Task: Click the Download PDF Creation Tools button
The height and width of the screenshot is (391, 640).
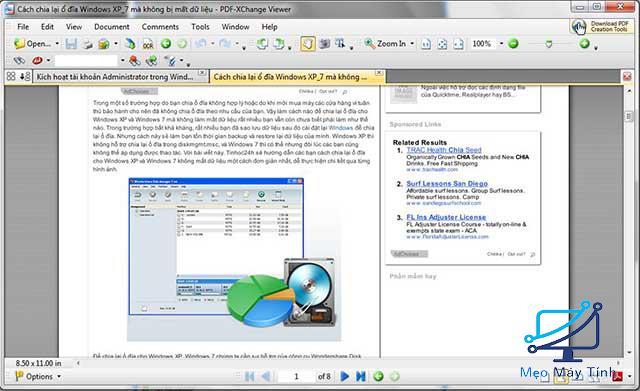Action: (x=601, y=27)
